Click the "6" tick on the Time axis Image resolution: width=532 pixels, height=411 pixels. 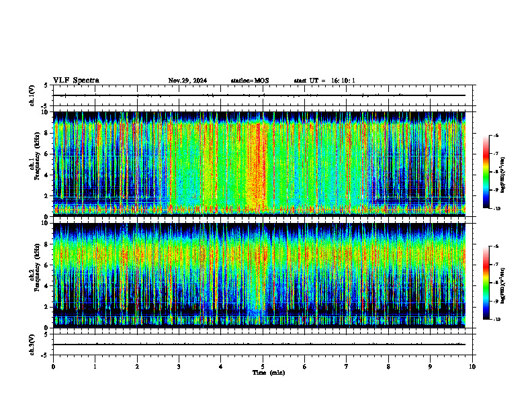[x=305, y=367]
